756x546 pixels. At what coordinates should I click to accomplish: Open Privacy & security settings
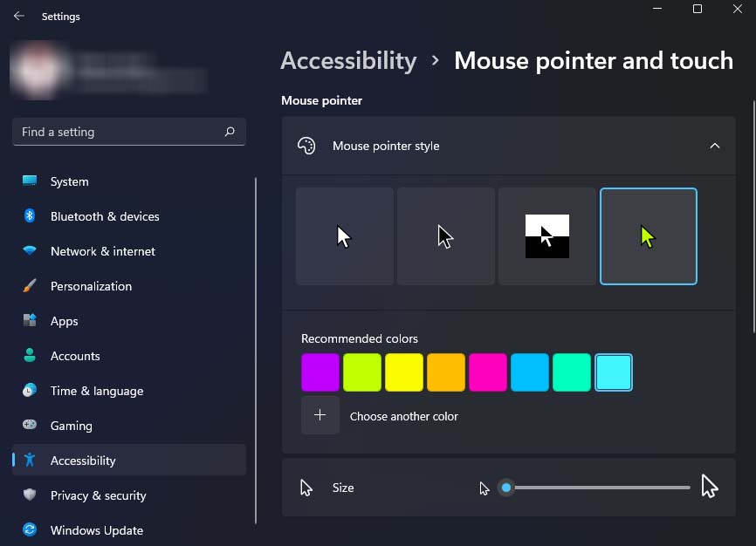128,495
